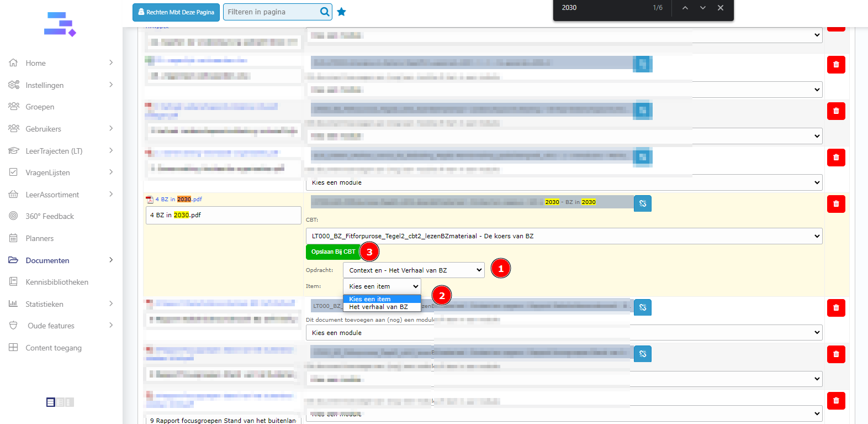Delete the 4 BZ in 2030.pdf row
The image size is (868, 424).
click(x=835, y=204)
